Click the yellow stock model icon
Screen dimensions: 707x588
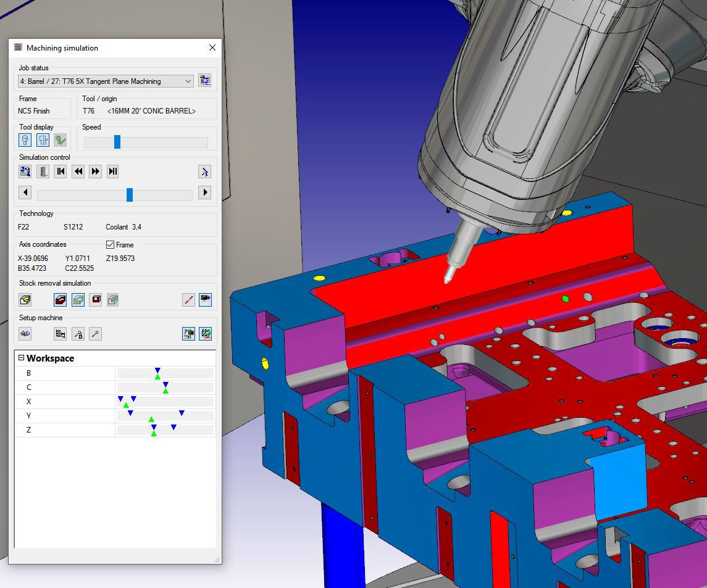click(25, 300)
